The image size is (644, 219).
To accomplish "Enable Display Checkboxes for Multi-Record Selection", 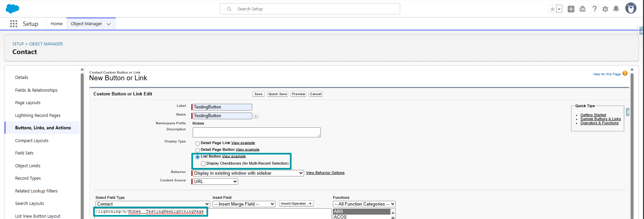I will point(203,164).
